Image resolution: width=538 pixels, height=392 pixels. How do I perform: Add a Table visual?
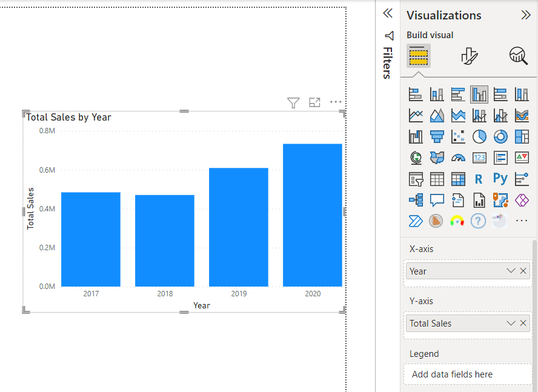[x=437, y=179]
